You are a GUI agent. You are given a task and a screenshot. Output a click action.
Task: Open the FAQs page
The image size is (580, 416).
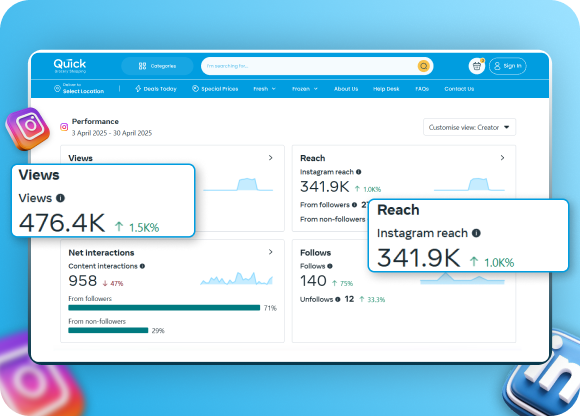click(422, 89)
